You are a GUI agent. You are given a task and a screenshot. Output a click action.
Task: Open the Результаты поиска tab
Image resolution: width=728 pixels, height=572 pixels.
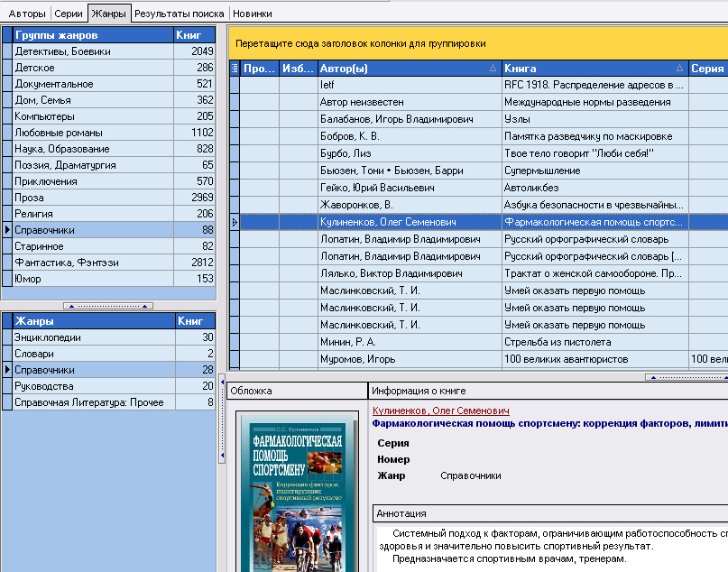pyautogui.click(x=180, y=14)
